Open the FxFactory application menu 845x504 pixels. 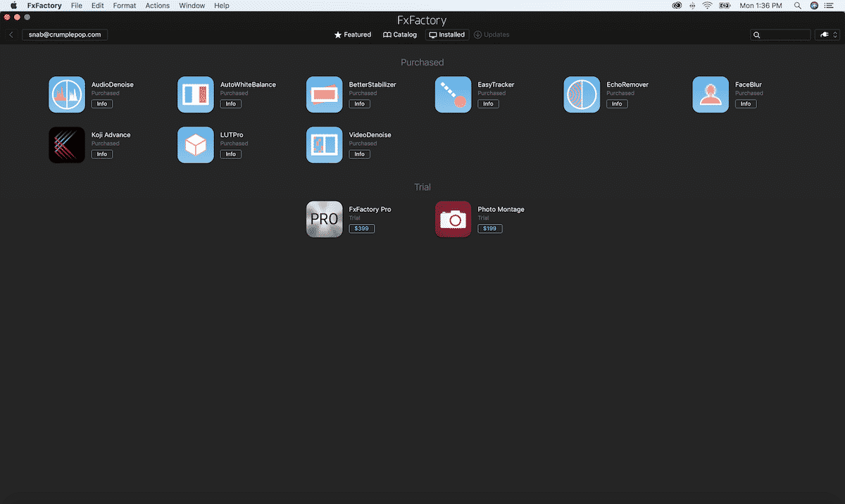pyautogui.click(x=44, y=6)
